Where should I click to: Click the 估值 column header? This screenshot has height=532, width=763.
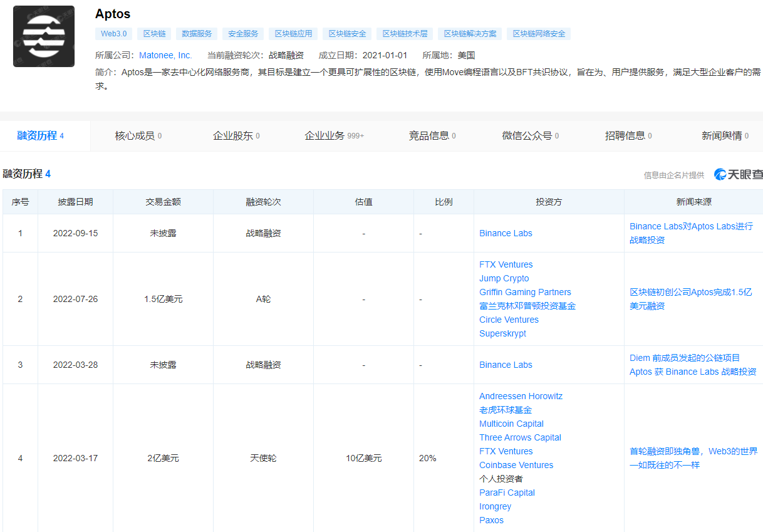point(363,202)
